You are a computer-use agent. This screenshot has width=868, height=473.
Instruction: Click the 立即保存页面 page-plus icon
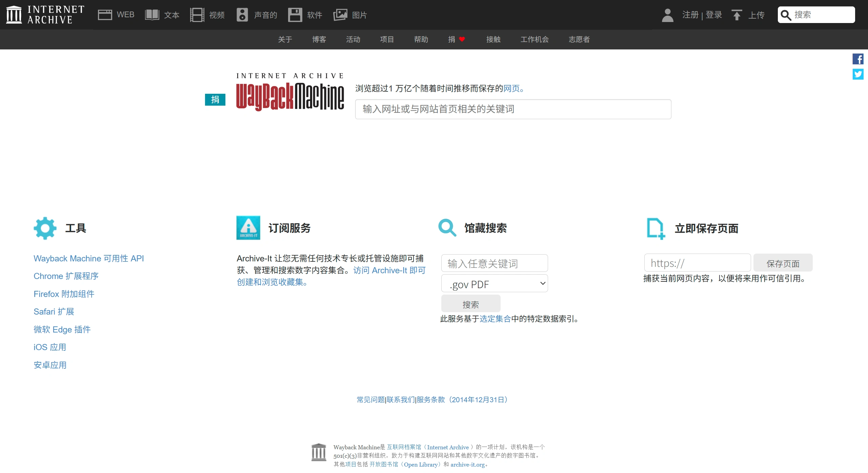pos(655,229)
